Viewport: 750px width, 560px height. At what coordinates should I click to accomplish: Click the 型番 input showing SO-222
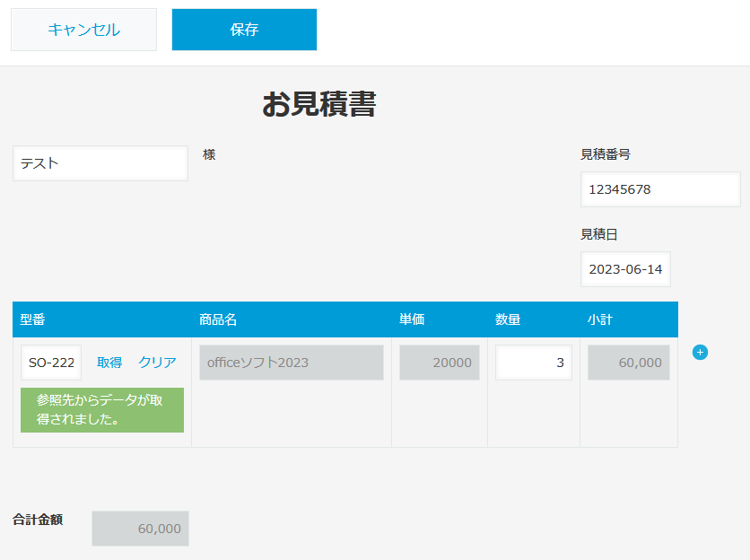[51, 363]
